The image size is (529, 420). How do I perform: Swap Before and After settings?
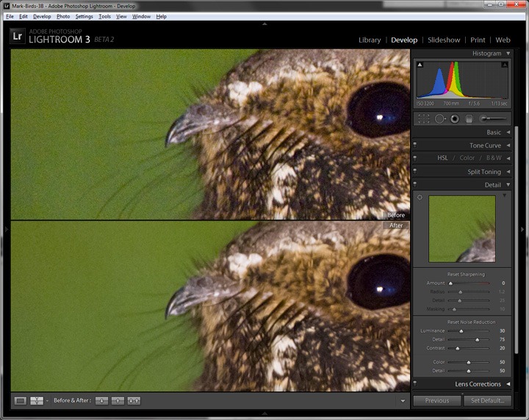(x=134, y=401)
